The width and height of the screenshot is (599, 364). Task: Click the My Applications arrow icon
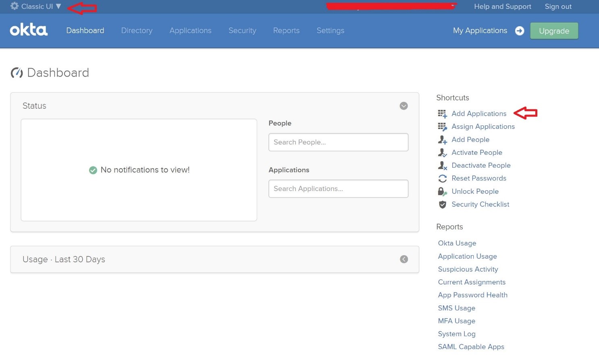520,31
